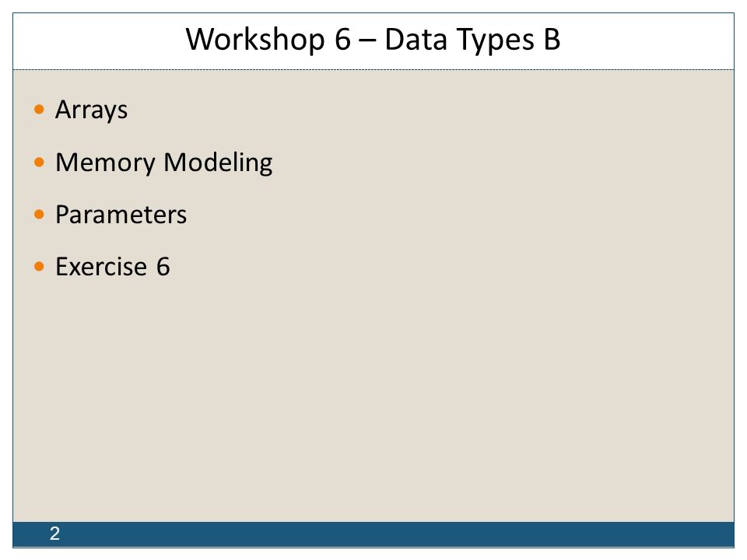Click the word Modeling in second bullet

tap(218, 163)
